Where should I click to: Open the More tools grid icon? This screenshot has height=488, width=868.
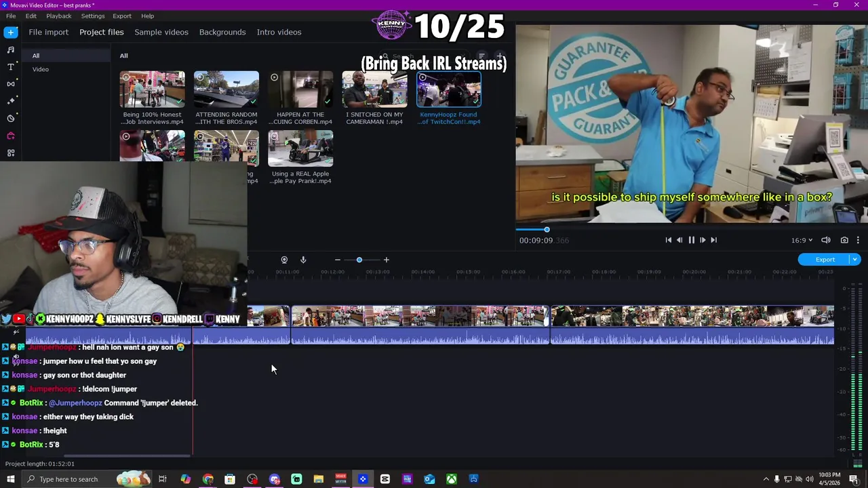[x=10, y=153]
